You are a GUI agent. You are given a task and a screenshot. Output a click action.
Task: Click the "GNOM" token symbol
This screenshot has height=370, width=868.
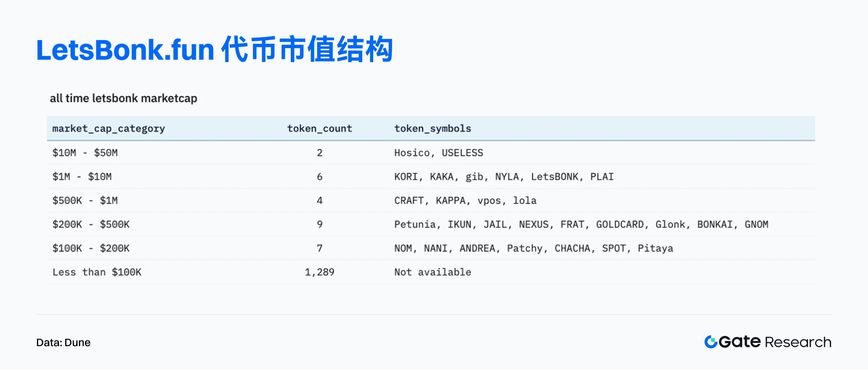point(757,224)
